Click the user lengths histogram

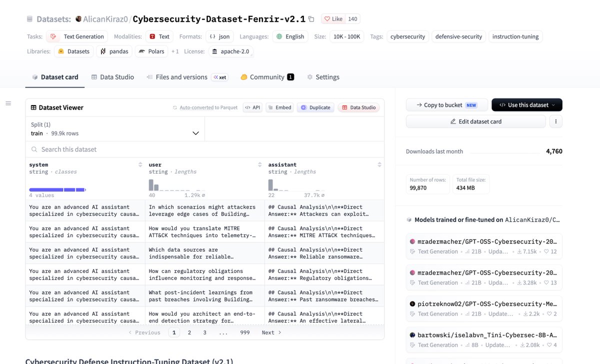click(x=177, y=185)
